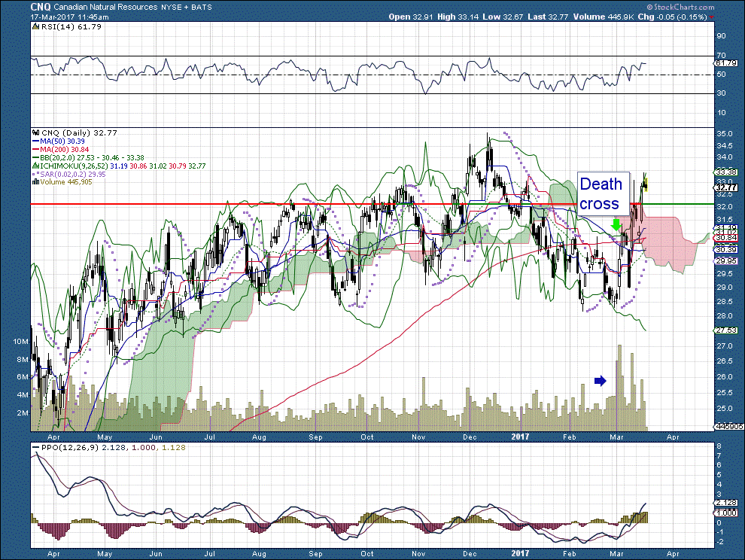
Task: Click the Canadian Natural Resources company name
Action: coord(105,7)
